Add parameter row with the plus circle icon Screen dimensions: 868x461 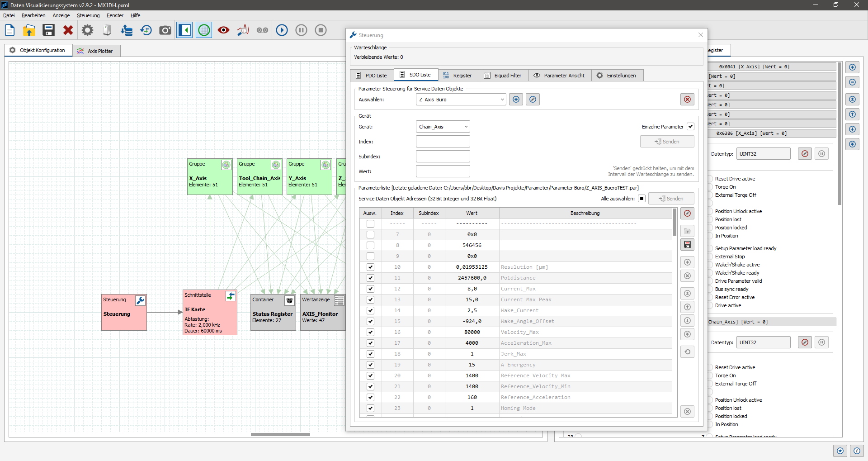point(687,262)
